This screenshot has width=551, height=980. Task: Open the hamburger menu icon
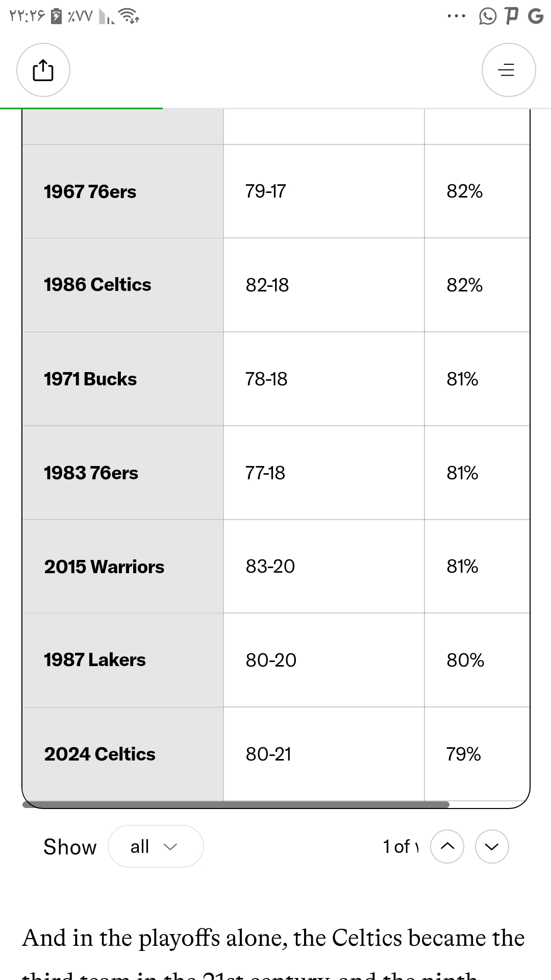(x=508, y=70)
